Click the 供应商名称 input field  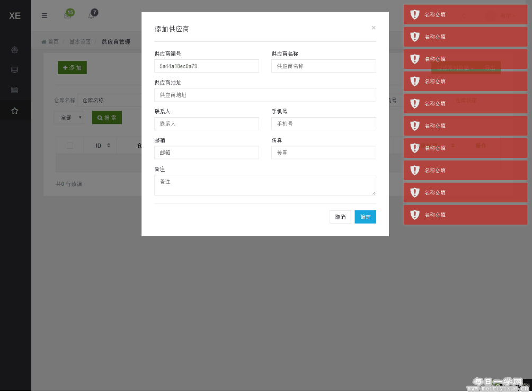point(323,66)
